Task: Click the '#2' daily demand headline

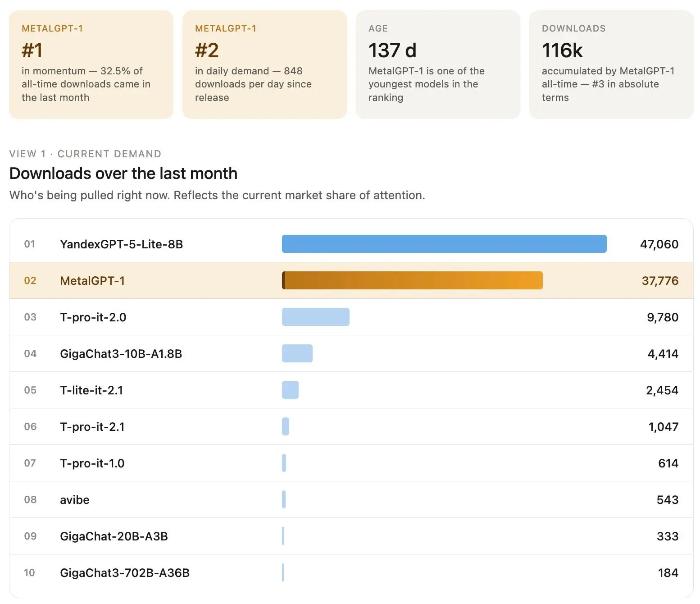Action: click(x=207, y=50)
